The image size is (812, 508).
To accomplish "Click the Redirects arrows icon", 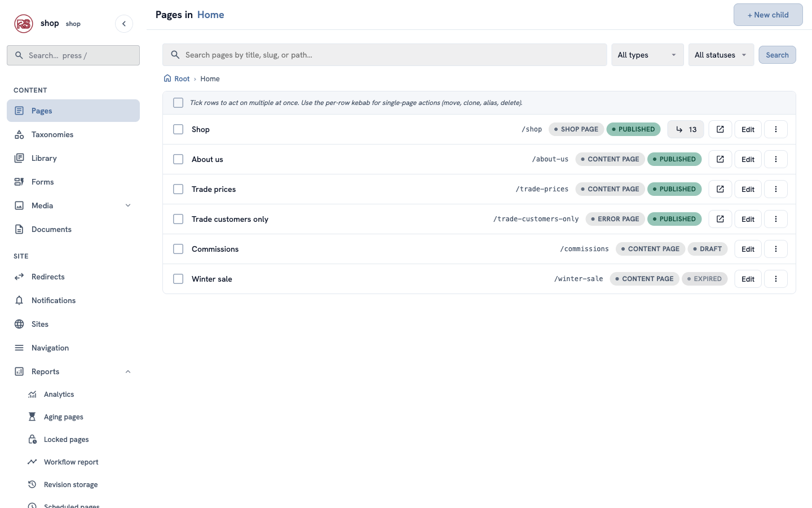I will (x=19, y=277).
